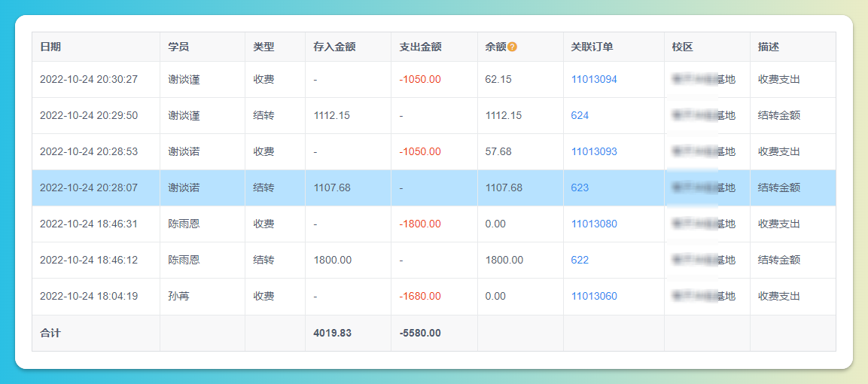Click 结转金额 in the highlighted 谢谈诺 row

pyautogui.click(x=779, y=187)
